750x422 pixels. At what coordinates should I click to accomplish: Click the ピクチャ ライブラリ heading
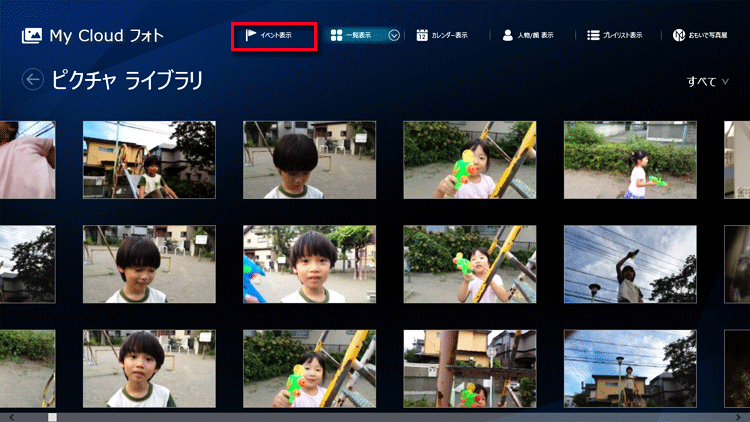click(x=127, y=80)
